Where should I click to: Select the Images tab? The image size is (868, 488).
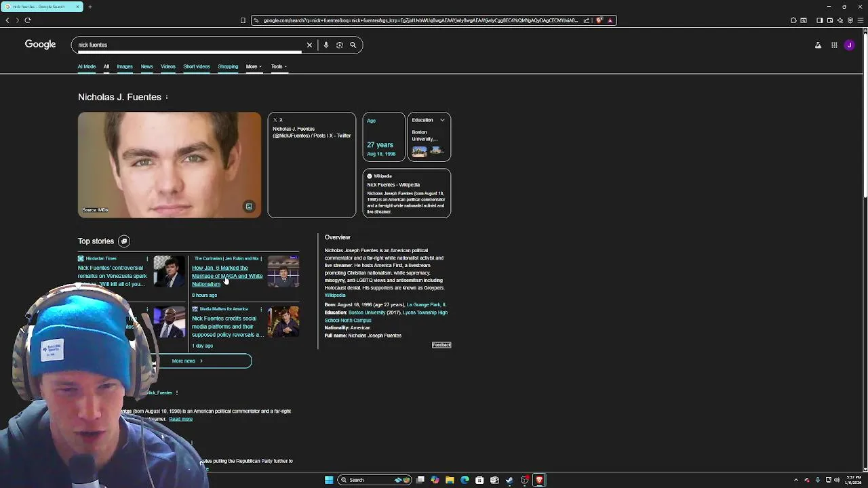[x=125, y=66]
